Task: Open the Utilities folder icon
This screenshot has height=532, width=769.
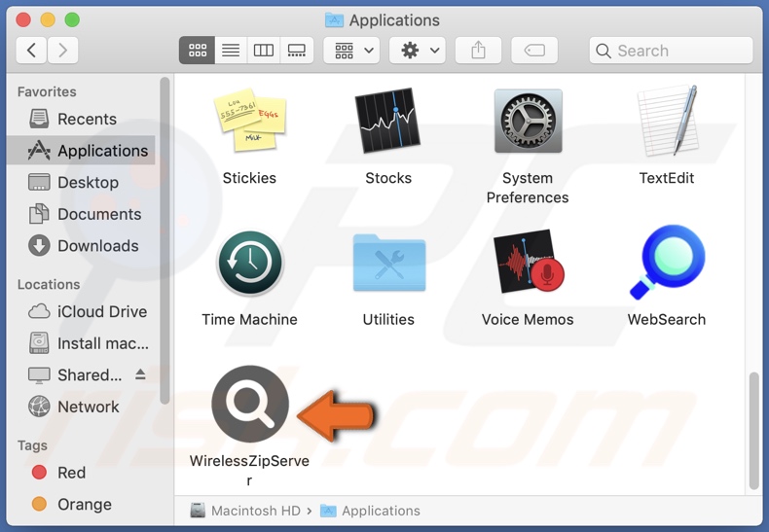Action: (x=389, y=263)
